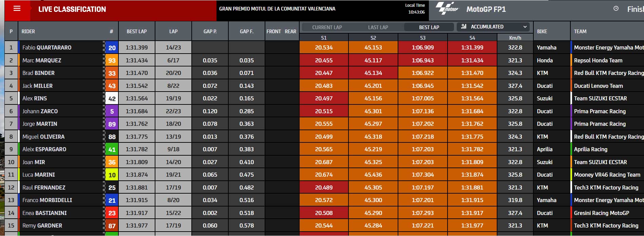Click the GAP F. column header
The image size is (644, 236).
point(247,31)
